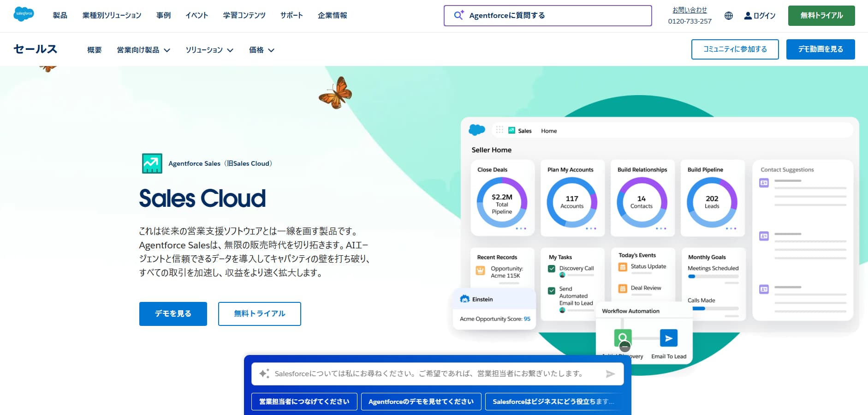
Task: Click the green Discovery workflow person icon
Action: pyautogui.click(x=623, y=338)
